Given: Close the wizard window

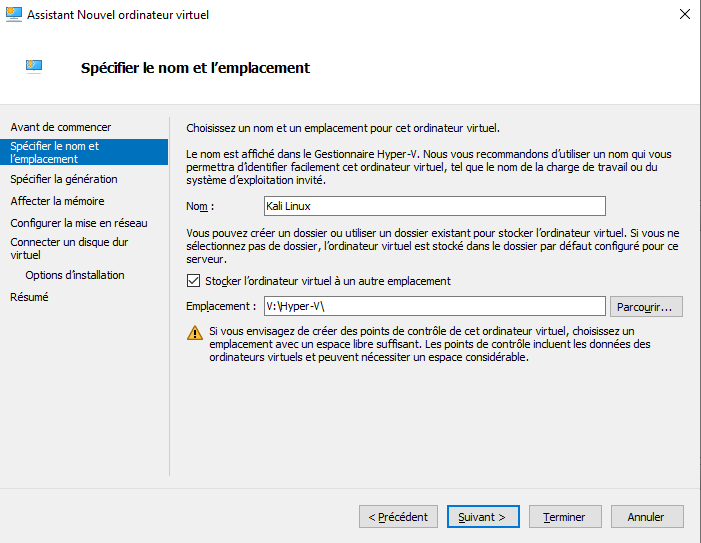Looking at the screenshot, I should tap(684, 15).
